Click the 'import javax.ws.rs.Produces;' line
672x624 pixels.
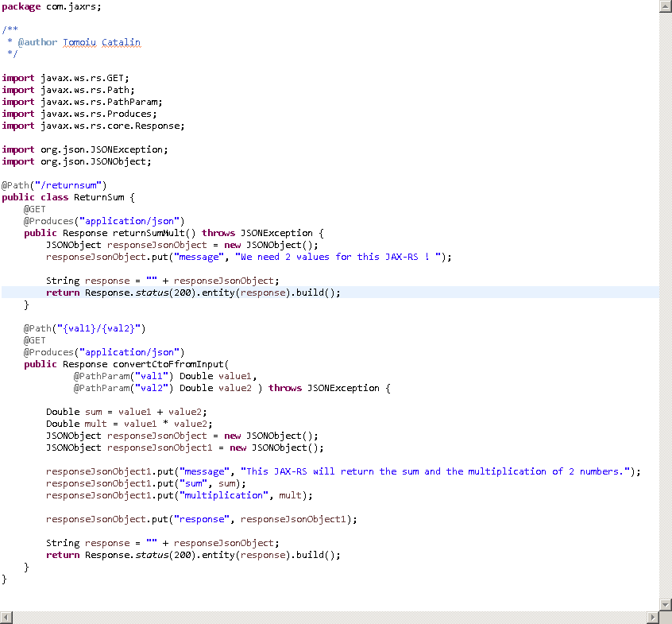pos(79,114)
